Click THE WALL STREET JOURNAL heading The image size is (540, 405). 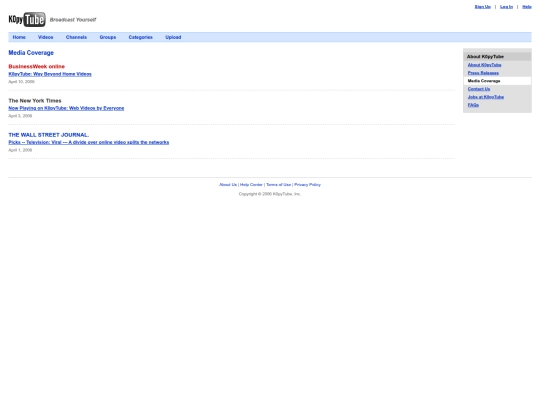(49, 135)
